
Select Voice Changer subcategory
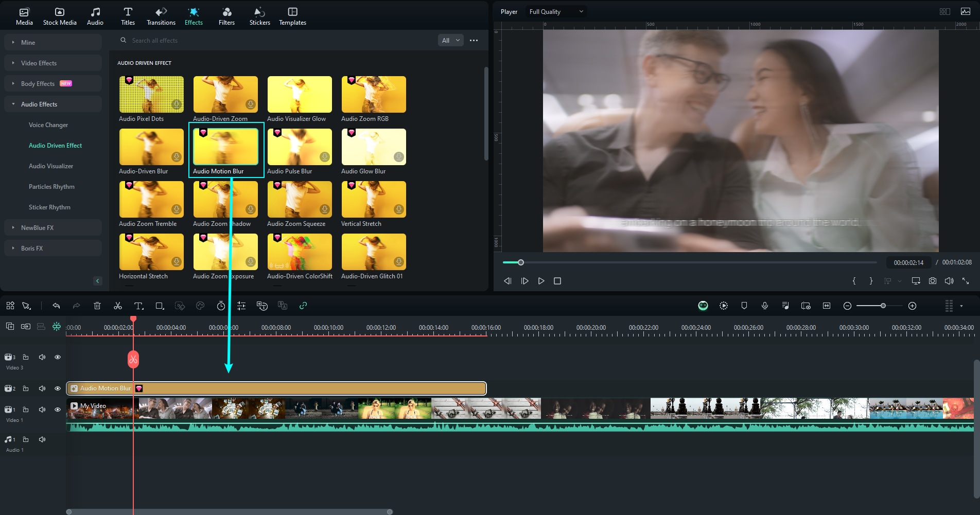[x=48, y=125]
